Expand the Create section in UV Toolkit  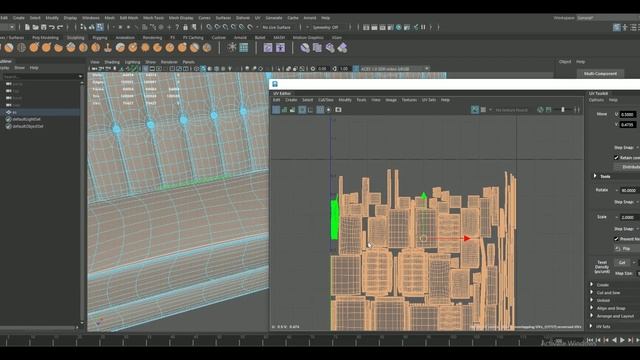click(x=591, y=284)
